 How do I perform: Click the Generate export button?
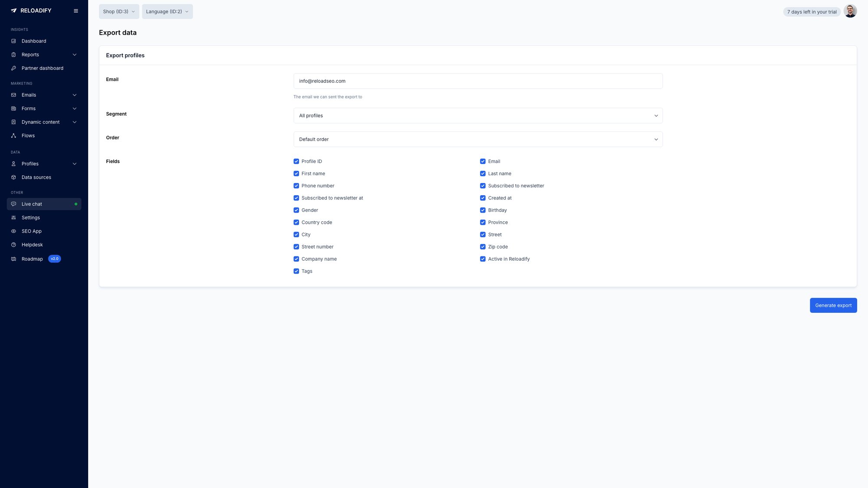point(833,305)
